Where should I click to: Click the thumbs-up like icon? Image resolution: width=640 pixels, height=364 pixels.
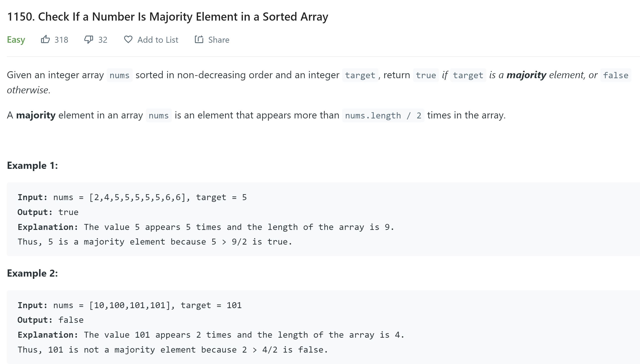45,39
